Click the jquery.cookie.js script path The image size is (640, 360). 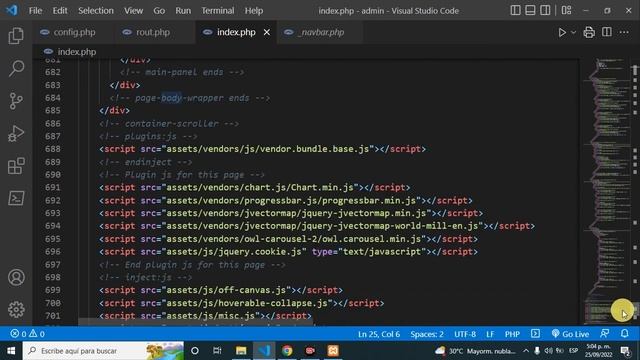[234, 252]
